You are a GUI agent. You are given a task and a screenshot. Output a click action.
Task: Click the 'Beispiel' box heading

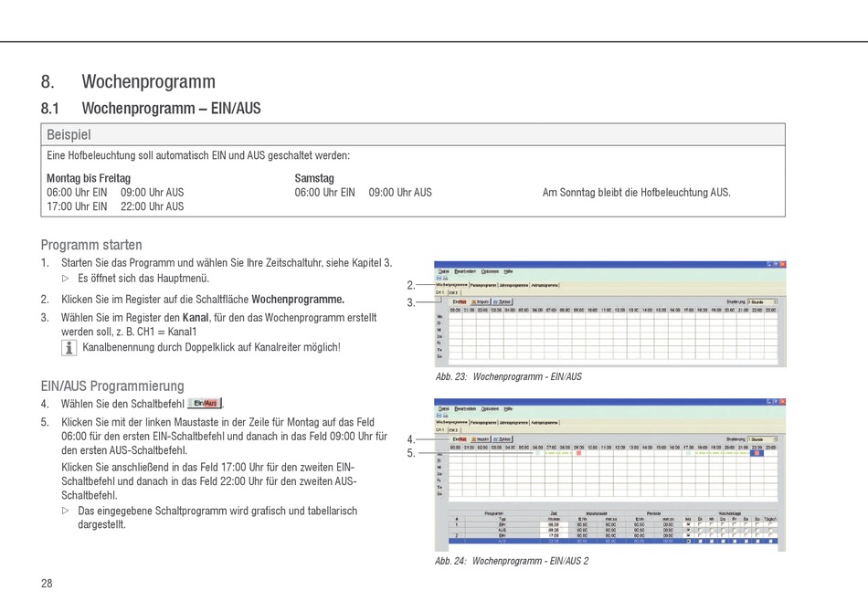[69, 134]
